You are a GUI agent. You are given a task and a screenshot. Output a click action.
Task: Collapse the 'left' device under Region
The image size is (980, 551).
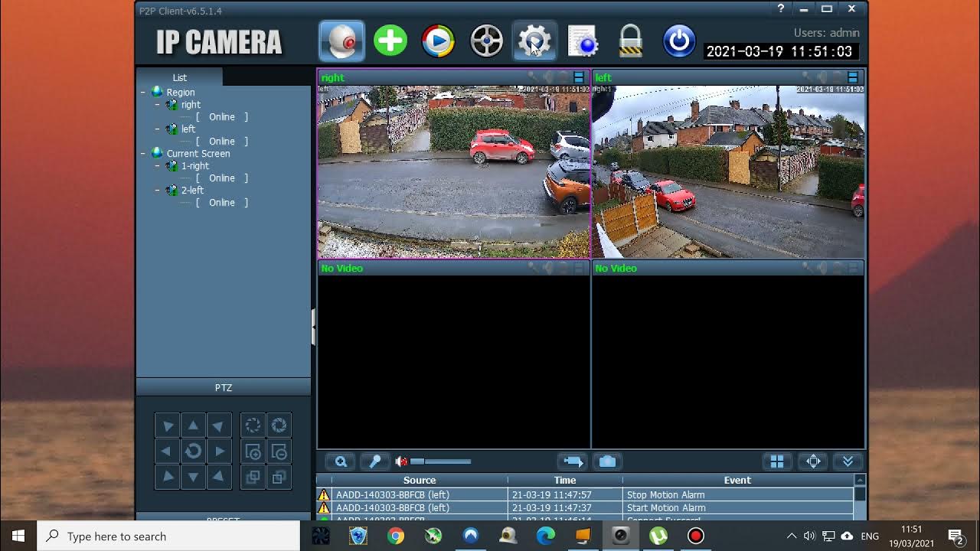[158, 129]
